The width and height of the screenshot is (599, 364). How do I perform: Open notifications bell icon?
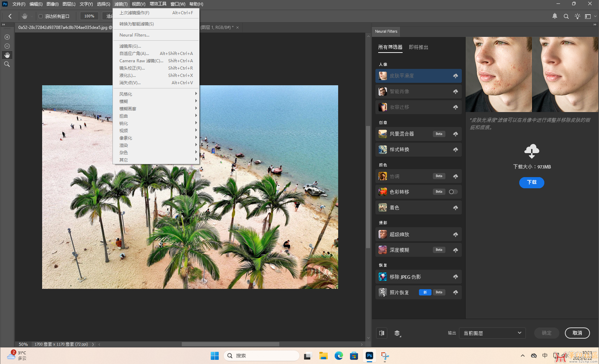555,16
